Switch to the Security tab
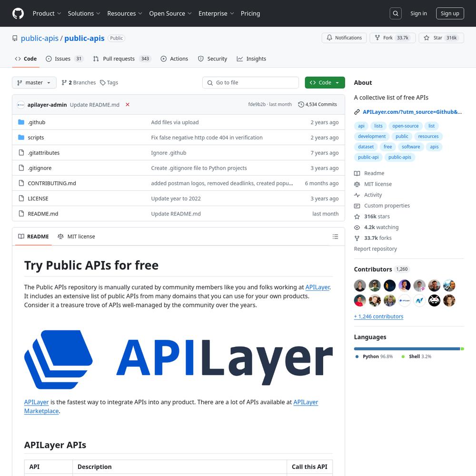 (212, 59)
